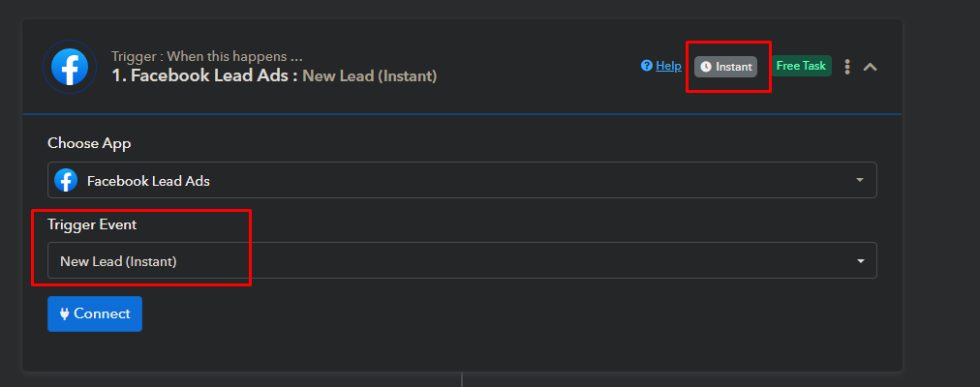
Task: Click the connector line below the trigger card
Action: coord(462,379)
